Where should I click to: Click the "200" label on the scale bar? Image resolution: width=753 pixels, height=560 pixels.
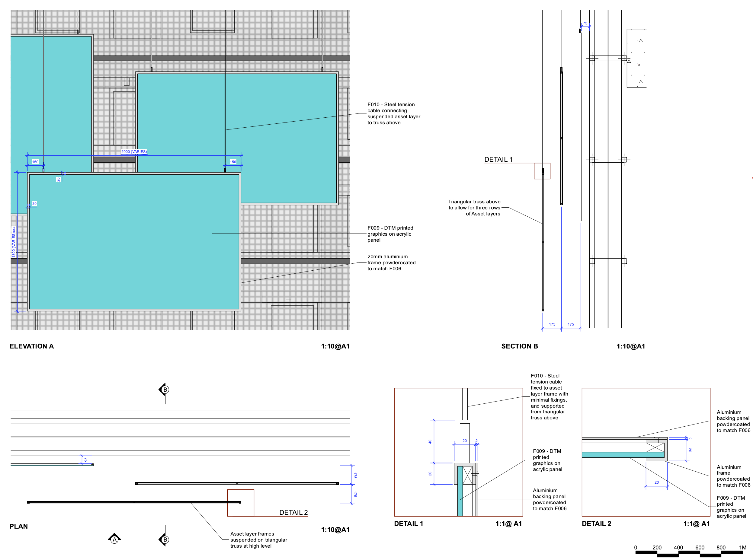657,547
